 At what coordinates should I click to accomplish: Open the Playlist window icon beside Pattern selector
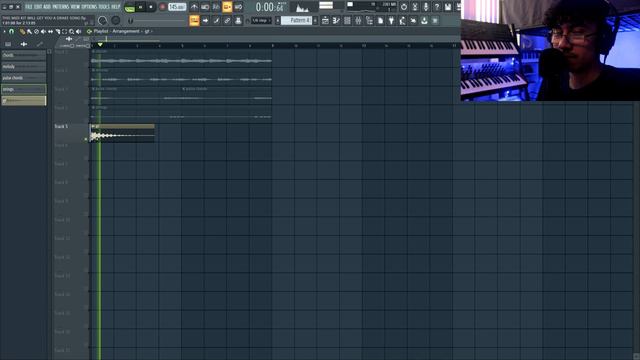click(325, 20)
